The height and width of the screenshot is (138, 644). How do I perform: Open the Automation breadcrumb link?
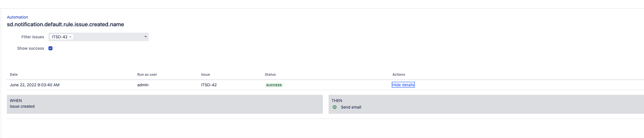[x=17, y=17]
